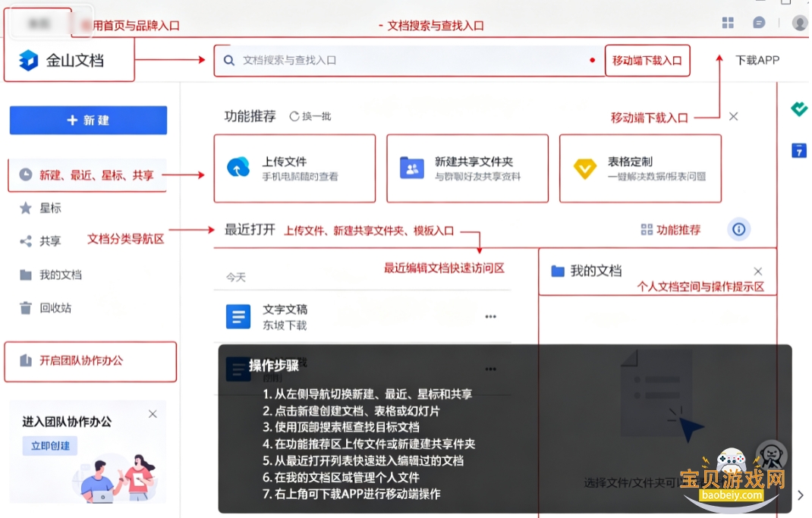Close the 进入团队协作办公 promo card

[153, 414]
